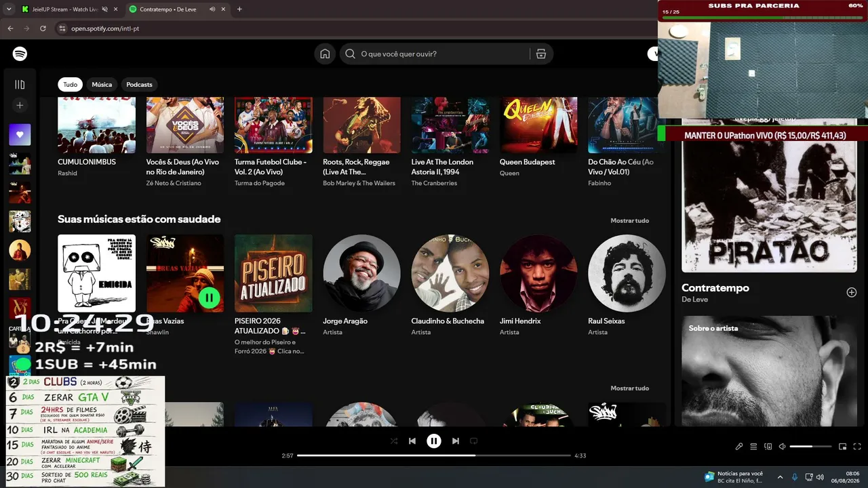Screen dimensions: 868x488
Task: Open Liked Songs in the sidebar
Action: tap(20, 134)
